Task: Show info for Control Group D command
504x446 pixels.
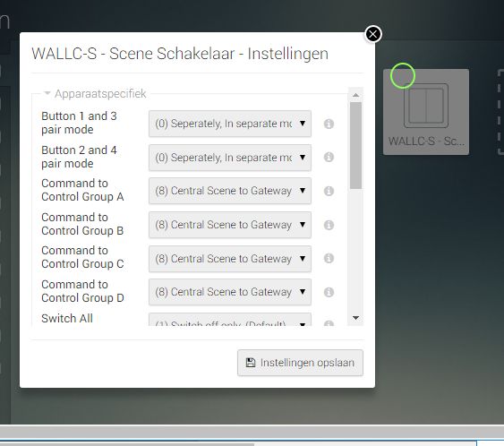Action: (329, 292)
